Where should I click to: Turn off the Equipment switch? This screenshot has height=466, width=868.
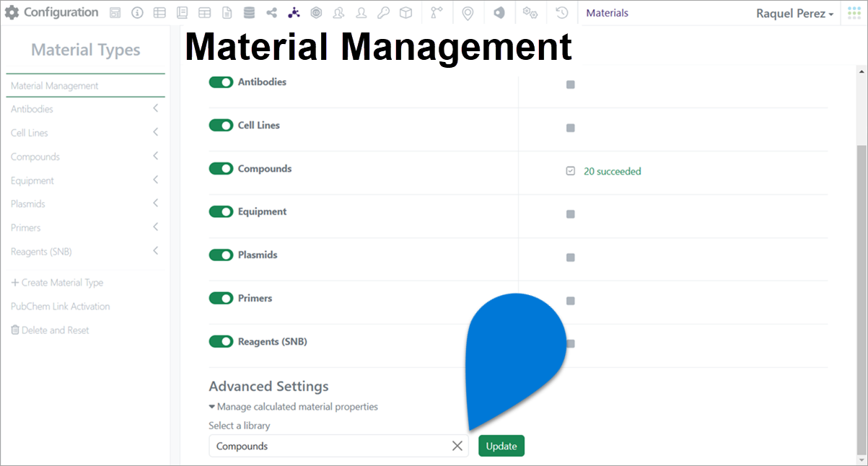point(221,212)
